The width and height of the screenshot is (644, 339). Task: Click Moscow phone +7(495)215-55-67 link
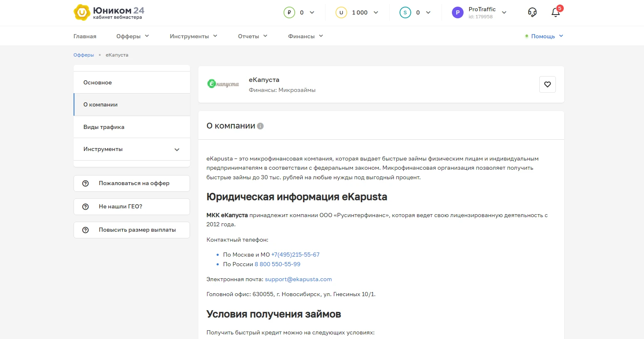click(x=296, y=255)
